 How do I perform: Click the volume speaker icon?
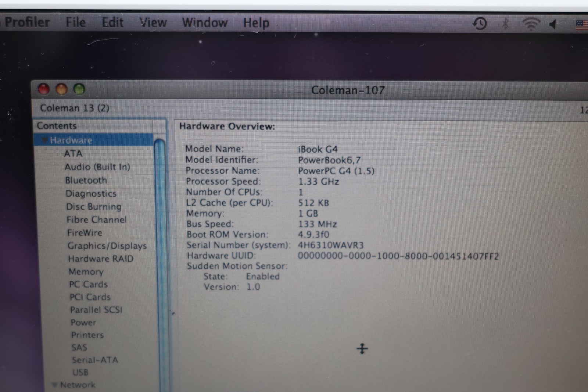[x=553, y=25]
